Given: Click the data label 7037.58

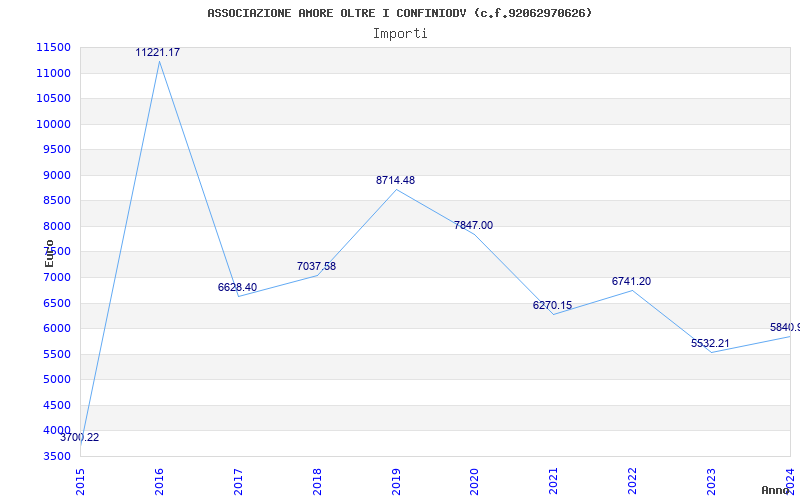Looking at the screenshot, I should [316, 266].
